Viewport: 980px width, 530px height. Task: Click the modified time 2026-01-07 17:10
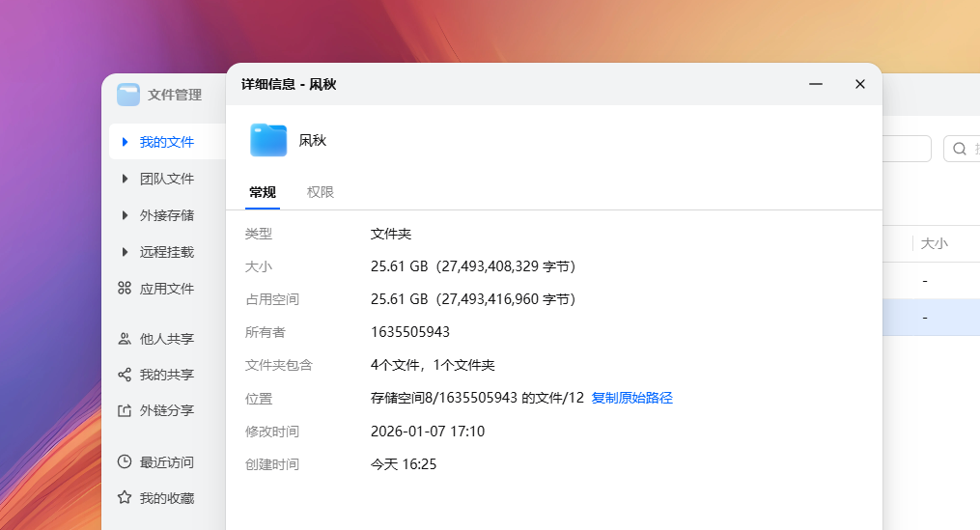pyautogui.click(x=428, y=432)
